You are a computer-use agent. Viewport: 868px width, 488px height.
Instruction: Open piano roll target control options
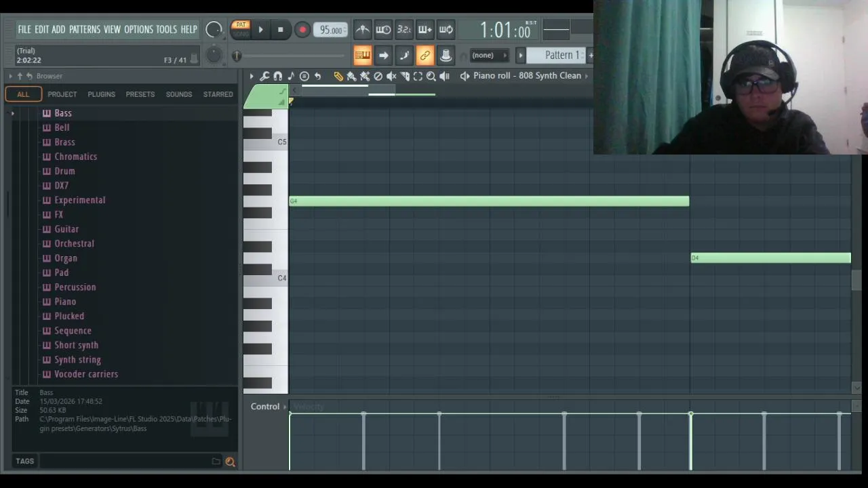pyautogui.click(x=304, y=76)
